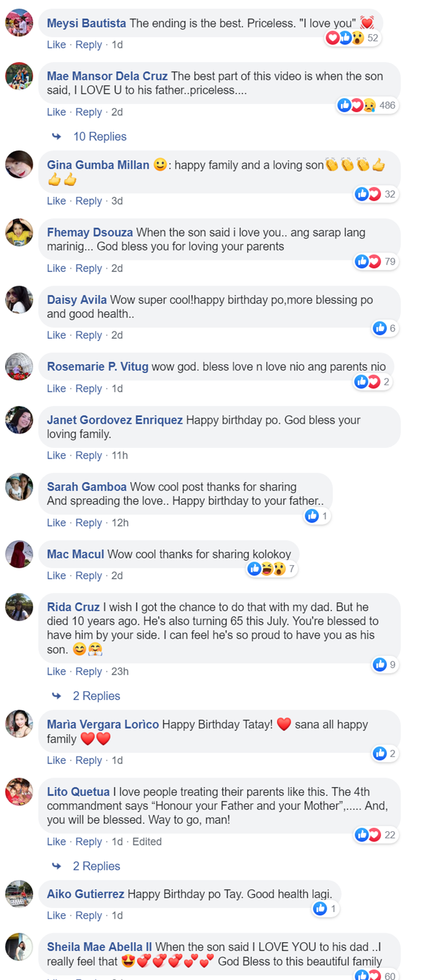This screenshot has width=424, height=980.
Task: Click Gina Gumba Millan's profile picture
Action: pyautogui.click(x=19, y=165)
